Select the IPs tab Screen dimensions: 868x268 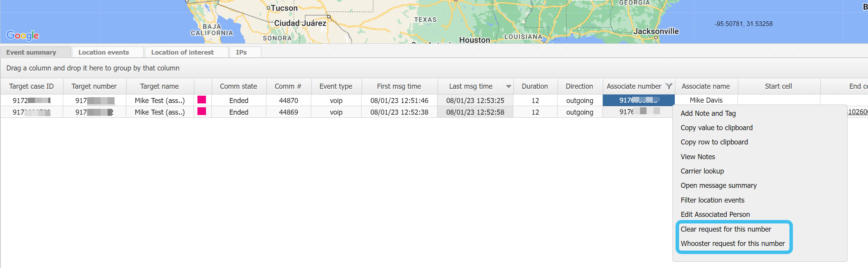coord(241,52)
